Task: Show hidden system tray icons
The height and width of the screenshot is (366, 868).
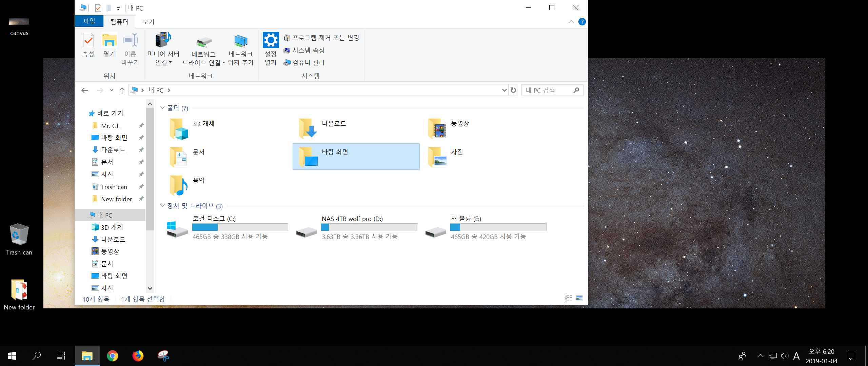Action: [761, 356]
